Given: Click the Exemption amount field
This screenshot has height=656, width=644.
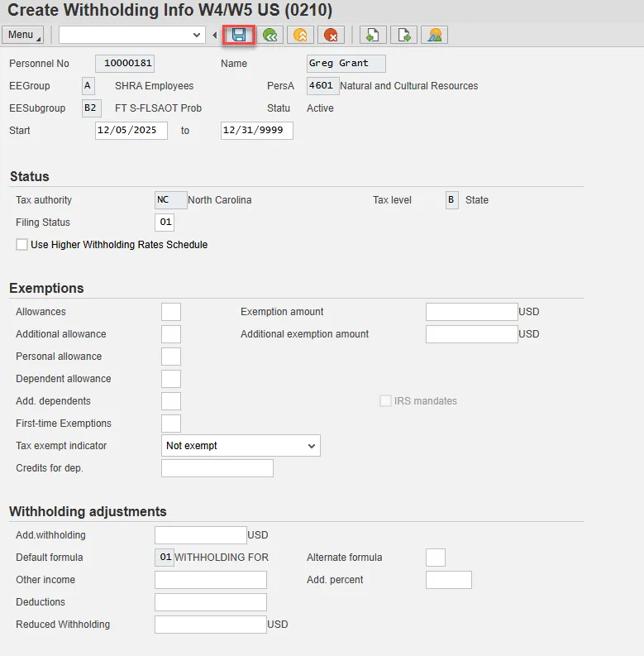Looking at the screenshot, I should pyautogui.click(x=471, y=312).
